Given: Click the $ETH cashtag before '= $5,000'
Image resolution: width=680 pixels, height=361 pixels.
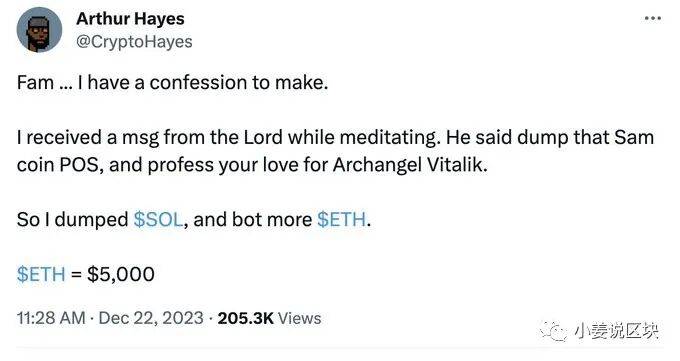Looking at the screenshot, I should tap(41, 274).
